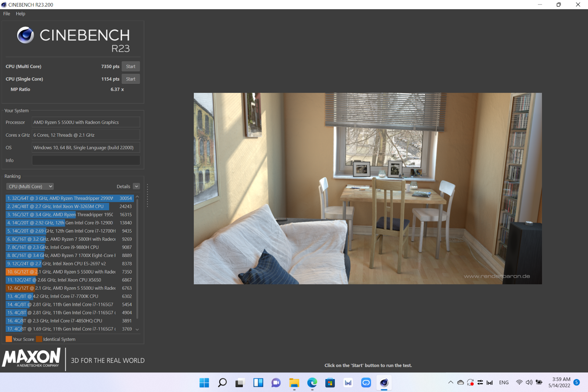Screen dimensions: 588x392
Task: Open the Widgets taskbar icon
Action: [x=258, y=383]
